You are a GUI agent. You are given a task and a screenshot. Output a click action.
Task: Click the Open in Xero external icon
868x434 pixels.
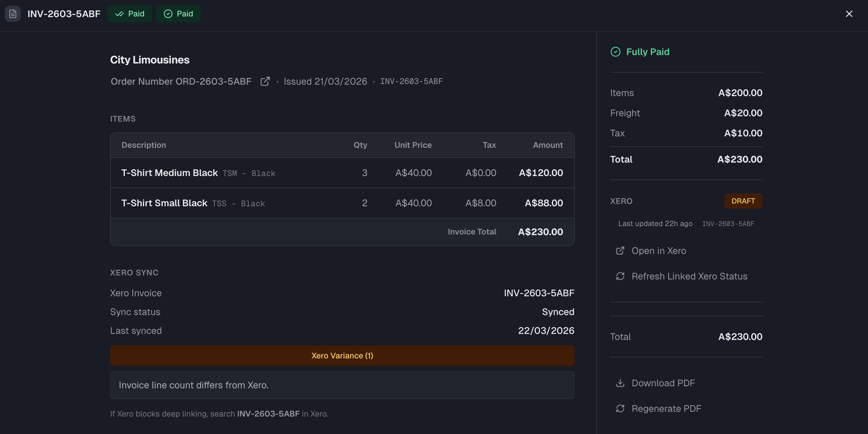pos(620,251)
